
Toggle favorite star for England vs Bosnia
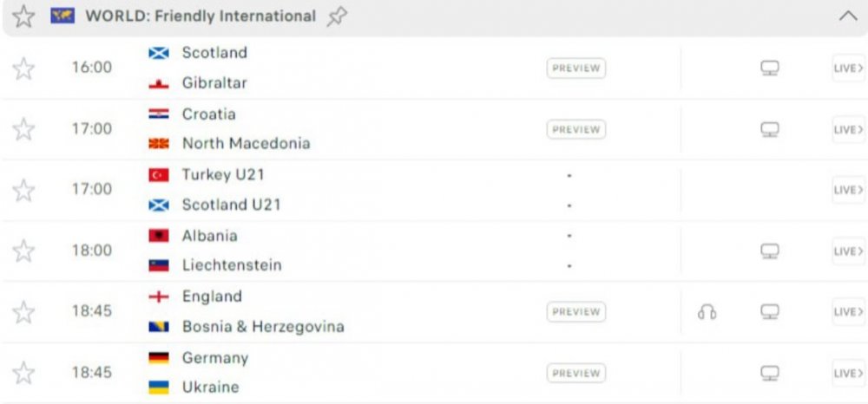(x=23, y=311)
